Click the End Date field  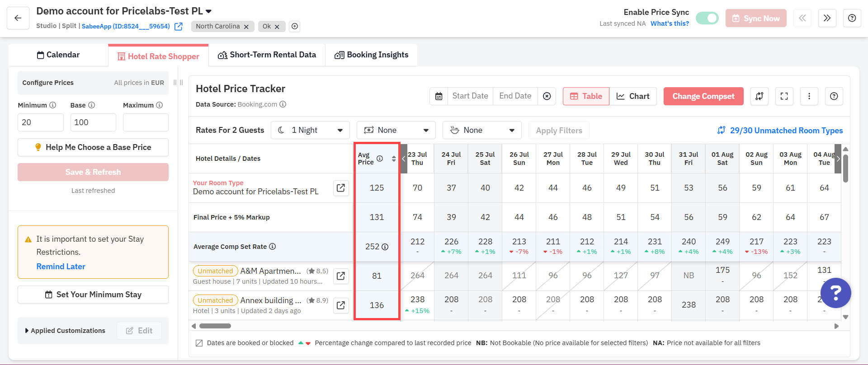(x=515, y=96)
